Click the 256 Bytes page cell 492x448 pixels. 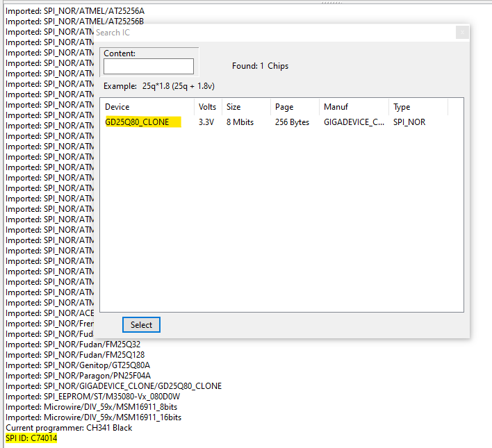[292, 122]
